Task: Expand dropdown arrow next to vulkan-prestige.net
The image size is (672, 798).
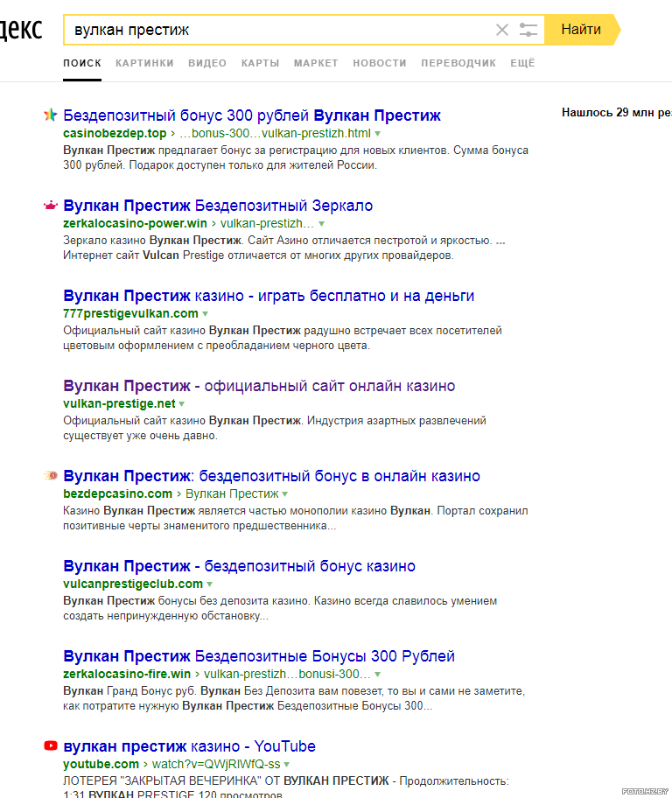Action: point(182,404)
